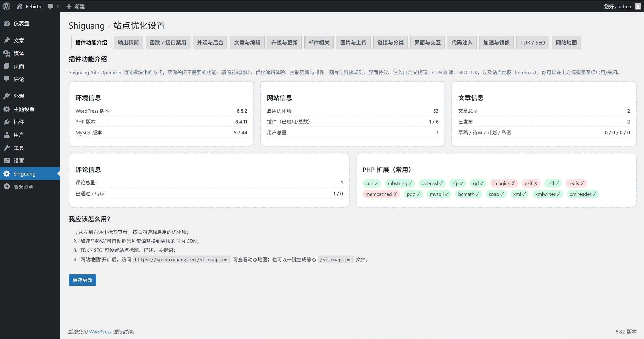This screenshot has width=644, height=339.
Task: Collapse the sidebar with 收起菜单
Action: coord(23,187)
